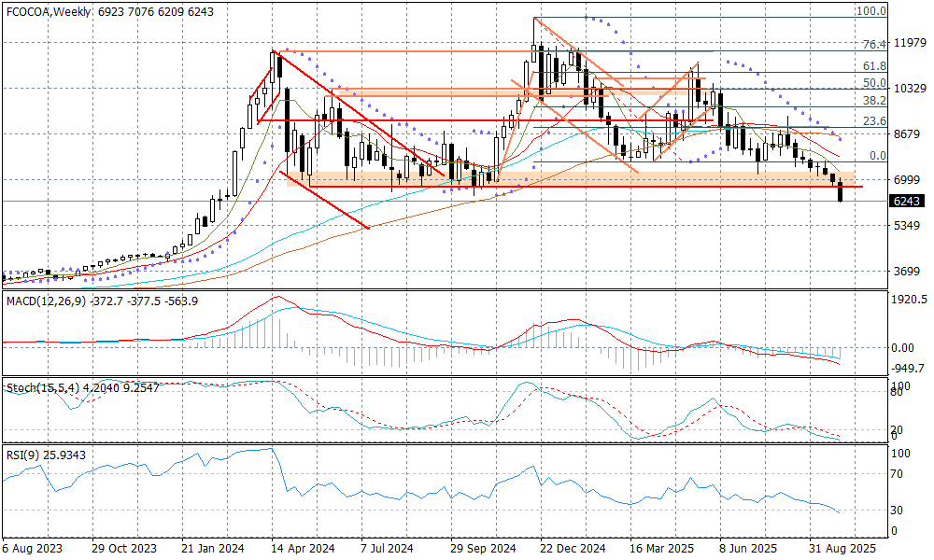Click the 31 Aug 2025 date label

842,550
